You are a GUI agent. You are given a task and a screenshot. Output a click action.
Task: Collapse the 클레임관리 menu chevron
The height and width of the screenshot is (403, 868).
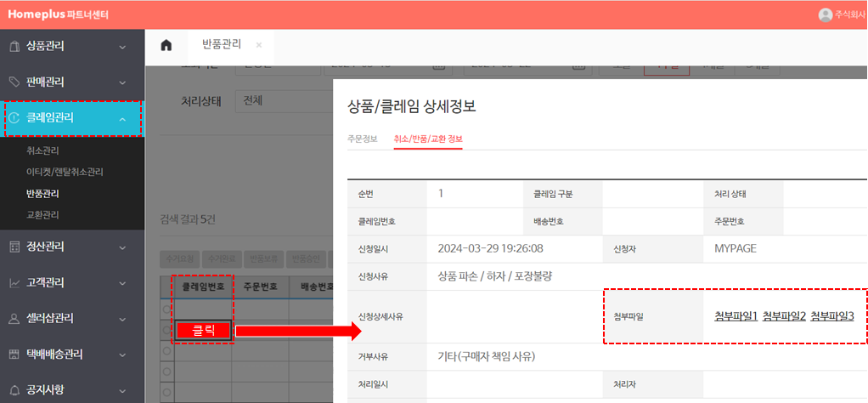click(x=122, y=118)
